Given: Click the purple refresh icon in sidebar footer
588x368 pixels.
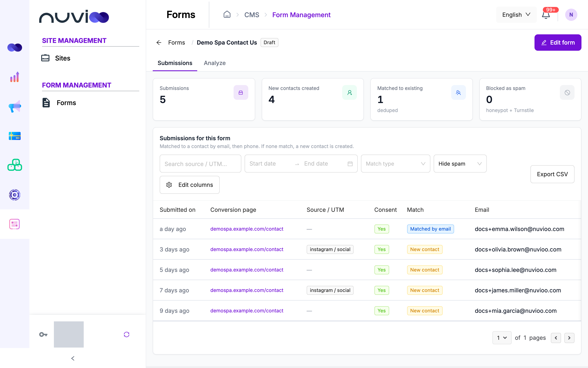Looking at the screenshot, I should [127, 334].
